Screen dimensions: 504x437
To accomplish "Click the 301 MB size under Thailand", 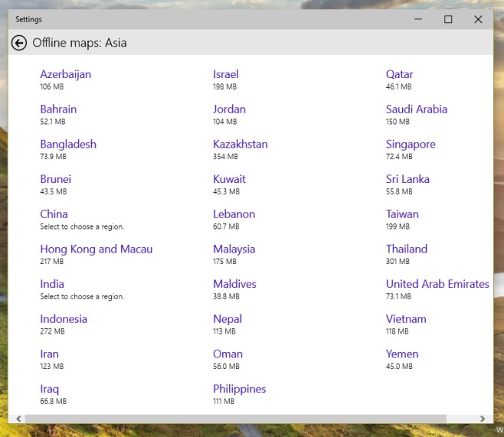I will pos(398,262).
